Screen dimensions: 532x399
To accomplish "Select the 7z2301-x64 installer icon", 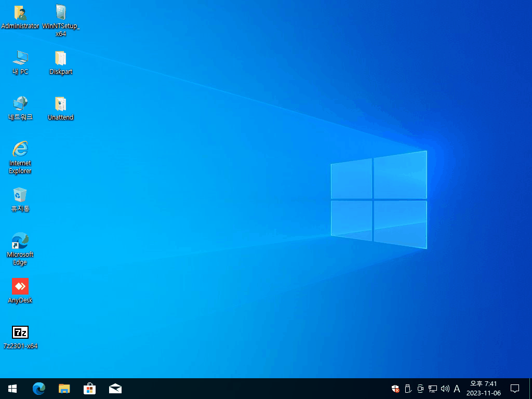I will [x=20, y=337].
